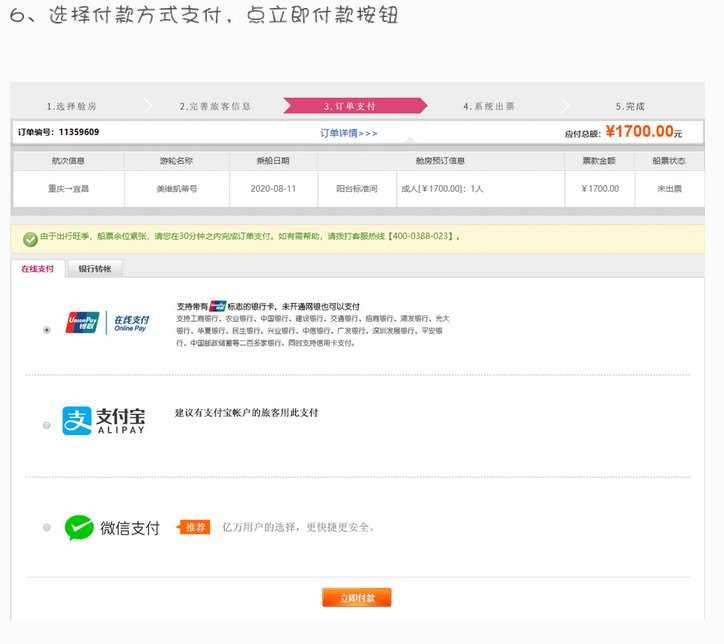Switch to the 银行转帐 tab
724x644 pixels.
coord(94,268)
